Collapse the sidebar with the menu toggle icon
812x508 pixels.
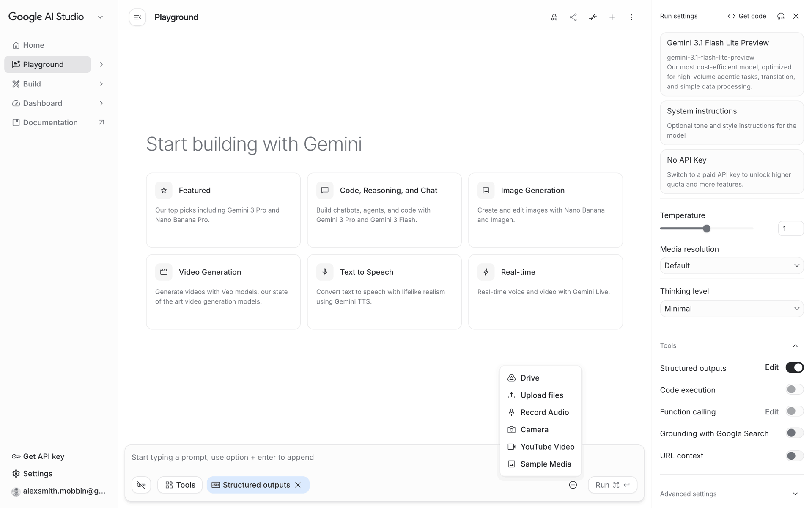click(x=137, y=17)
